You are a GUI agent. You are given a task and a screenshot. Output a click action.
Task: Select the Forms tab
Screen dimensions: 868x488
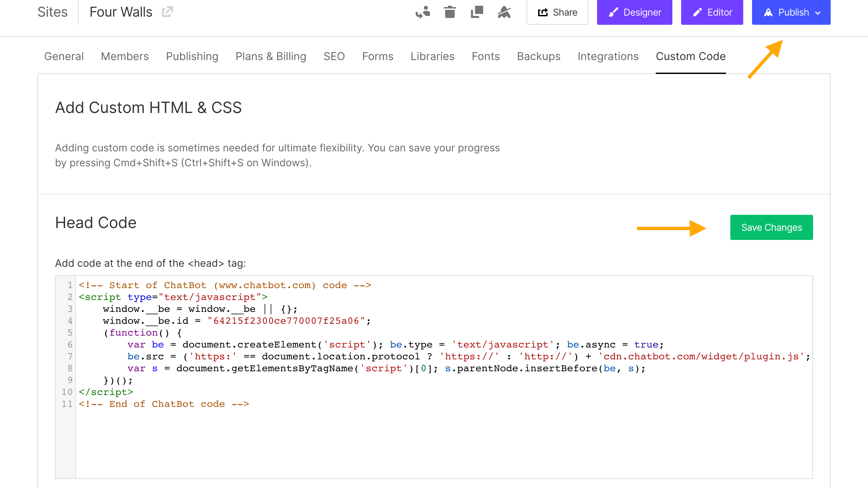coord(378,56)
